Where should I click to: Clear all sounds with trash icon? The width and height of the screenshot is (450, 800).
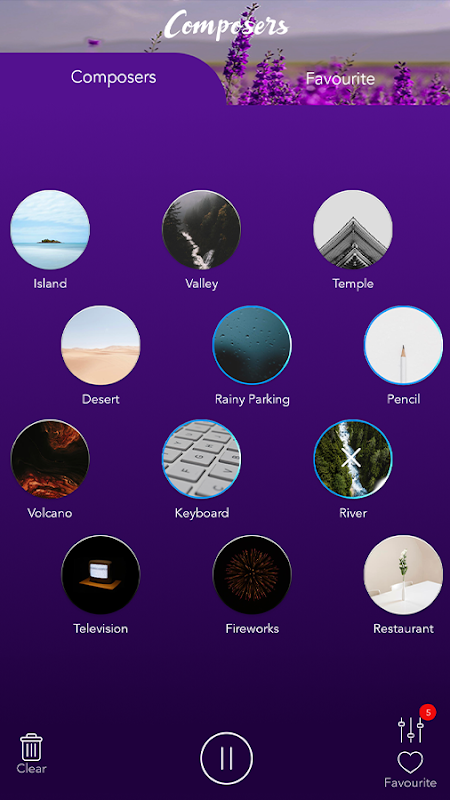(31, 747)
